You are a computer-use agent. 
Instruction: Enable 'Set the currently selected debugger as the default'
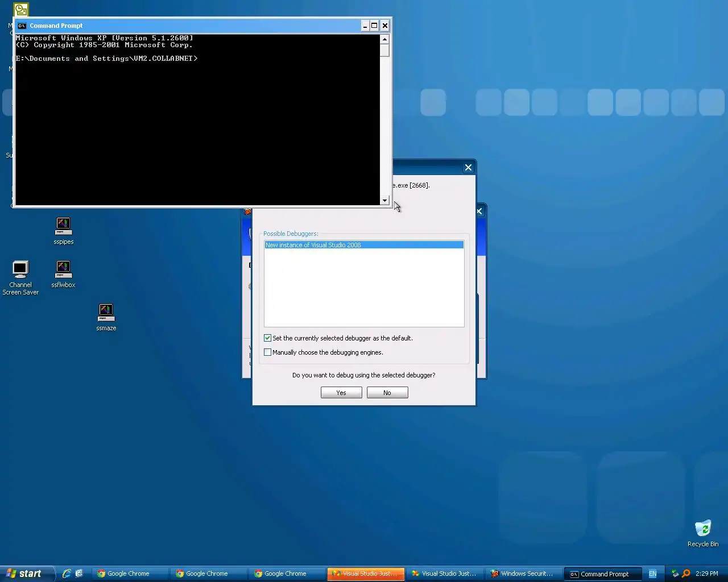[x=267, y=338]
